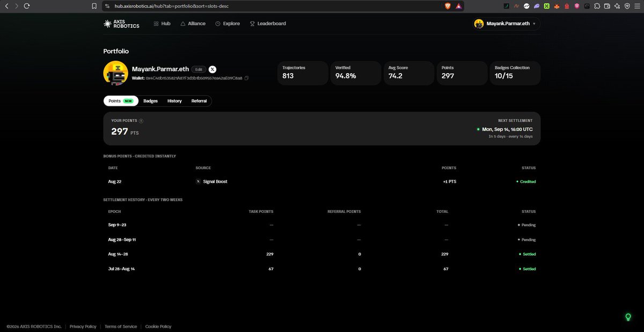Open the purple ghost Phantom extension
Screen dimensions: 644x332
[537, 6]
